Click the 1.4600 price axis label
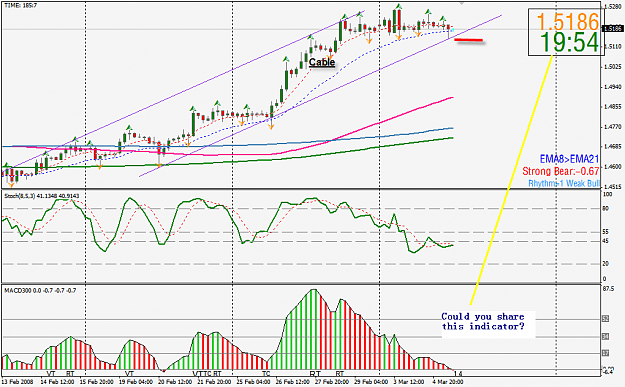Screen dimensions: 625x387 613,167
